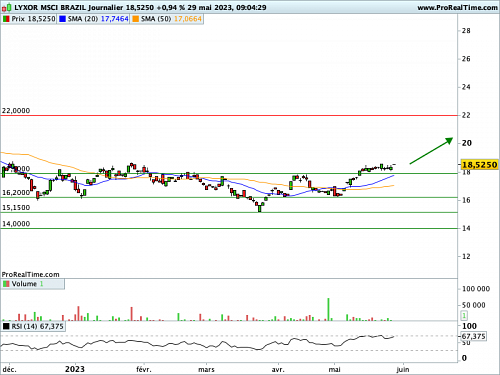
Task: Click the 67,375 RSI value tag
Action: click(473, 336)
